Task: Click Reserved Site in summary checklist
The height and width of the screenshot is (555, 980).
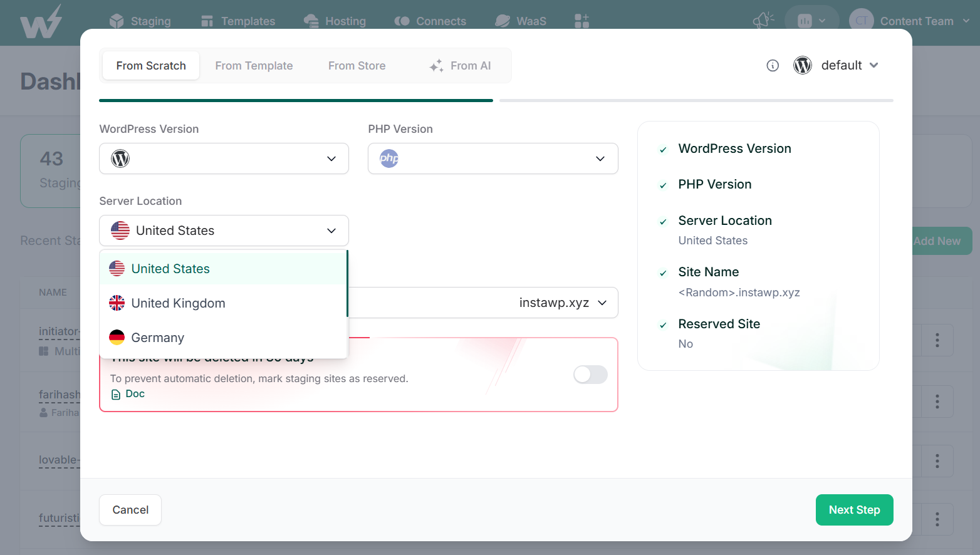Action: click(719, 324)
